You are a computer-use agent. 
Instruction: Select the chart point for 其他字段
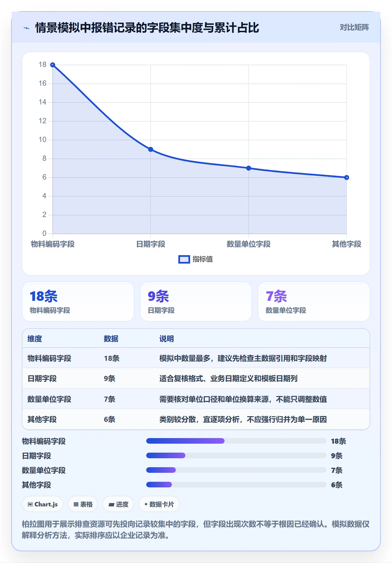pyautogui.click(x=347, y=178)
